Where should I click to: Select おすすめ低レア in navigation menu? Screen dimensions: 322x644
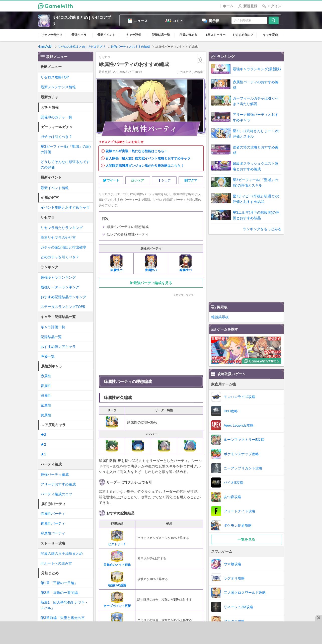243,35
